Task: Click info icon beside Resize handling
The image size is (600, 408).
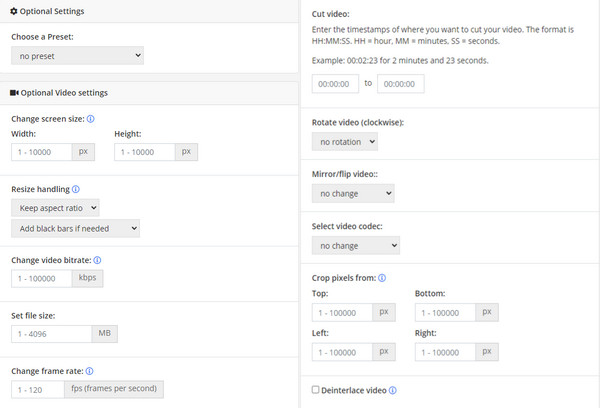Action: coord(76,189)
